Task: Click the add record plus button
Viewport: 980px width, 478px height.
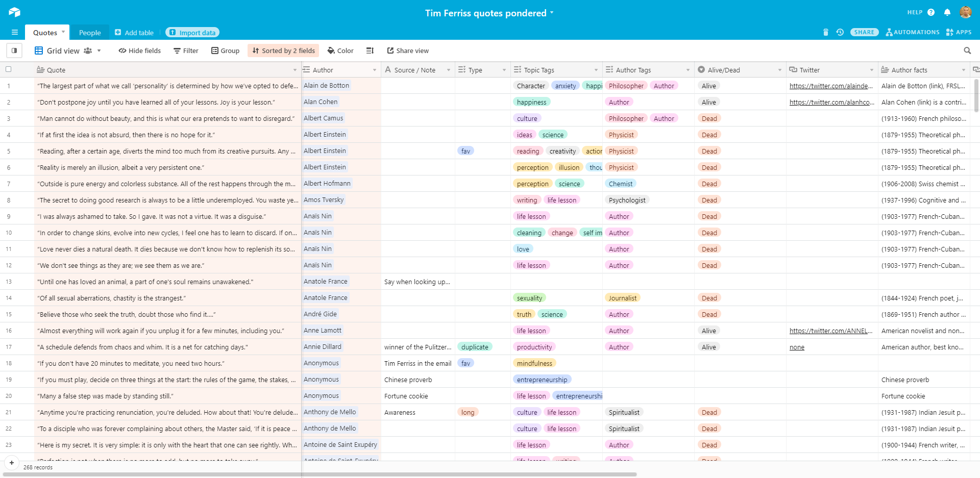Action: [11, 463]
